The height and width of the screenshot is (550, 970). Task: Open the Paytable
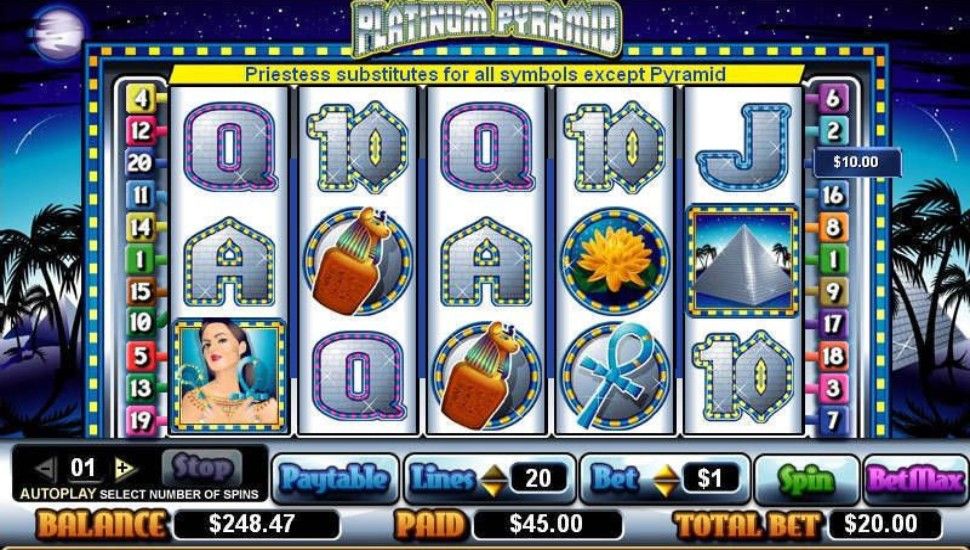click(335, 479)
